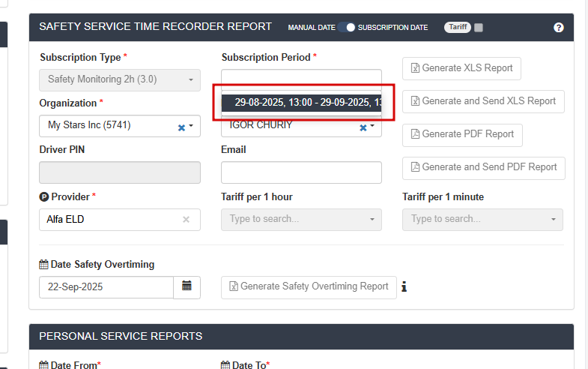Click Generate Safety Overtiming Report button
Screen dimensions: 588x369
tap(309, 287)
